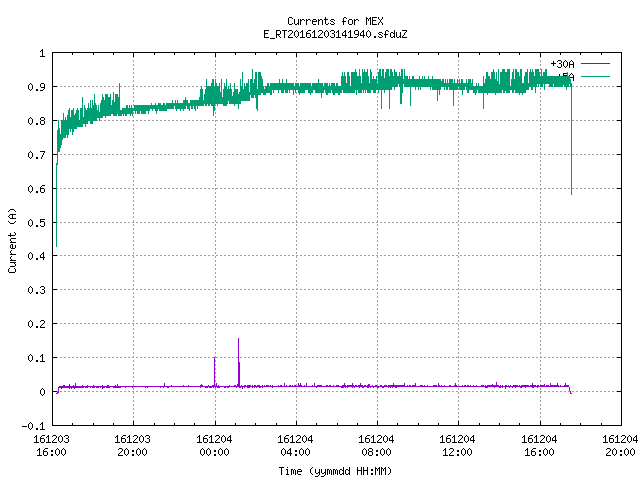Click the x-axis label '161204 12:00'
This screenshot has height=480, width=640.
tap(457, 446)
